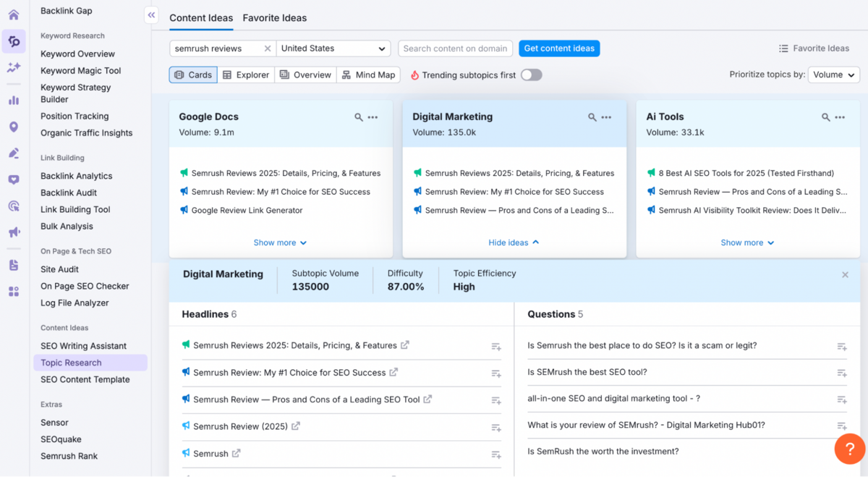The height and width of the screenshot is (477, 868).
Task: Open the megaphone advertising icon in left rail
Action: pyautogui.click(x=14, y=232)
